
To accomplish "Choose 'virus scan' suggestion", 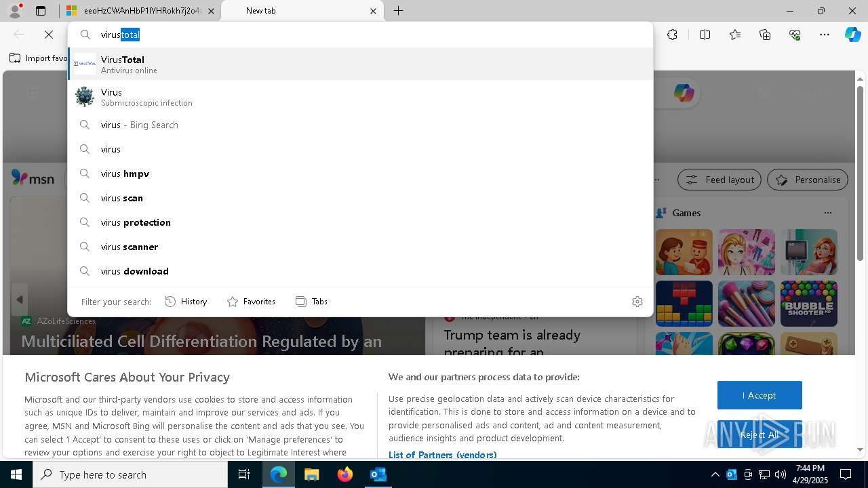I will click(360, 198).
